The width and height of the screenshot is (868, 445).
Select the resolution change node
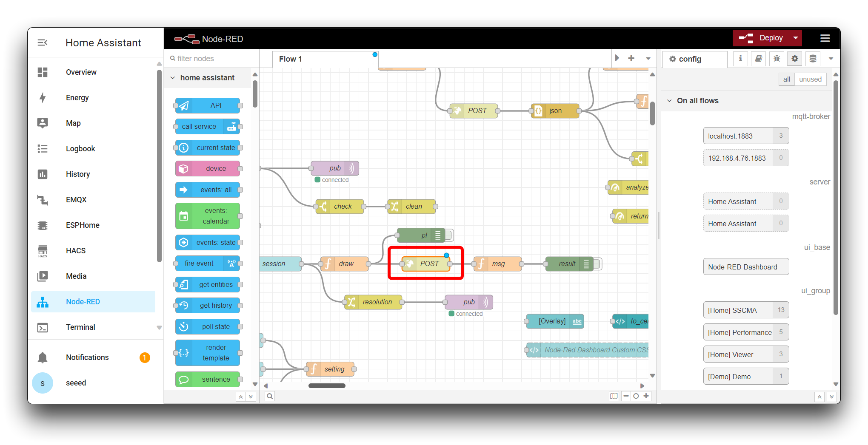tap(373, 302)
